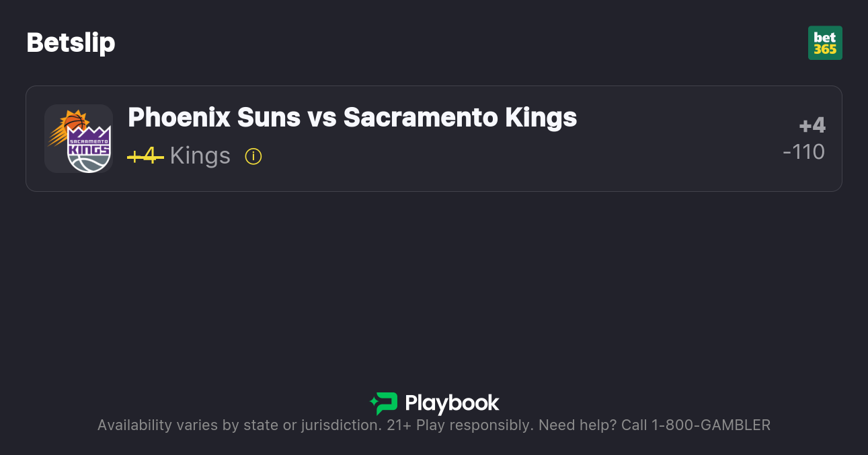The height and width of the screenshot is (455, 868).
Task: Tap the -110 odds value
Action: pos(804,152)
